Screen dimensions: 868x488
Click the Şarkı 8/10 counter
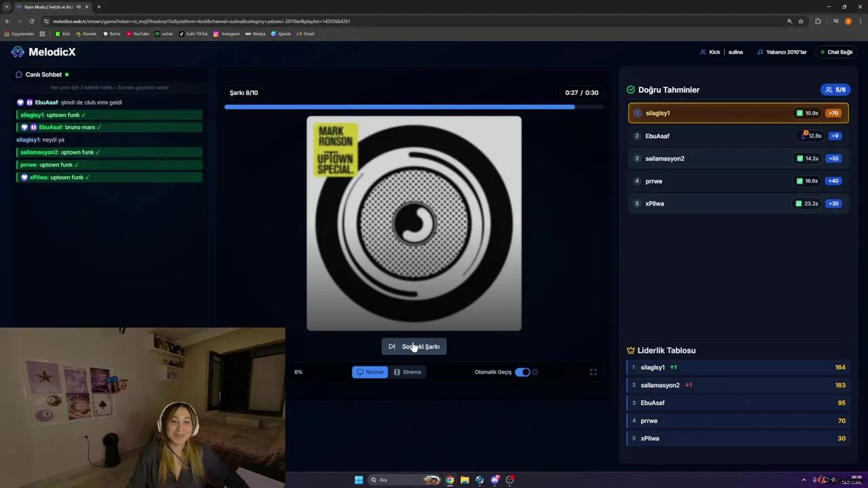[243, 93]
